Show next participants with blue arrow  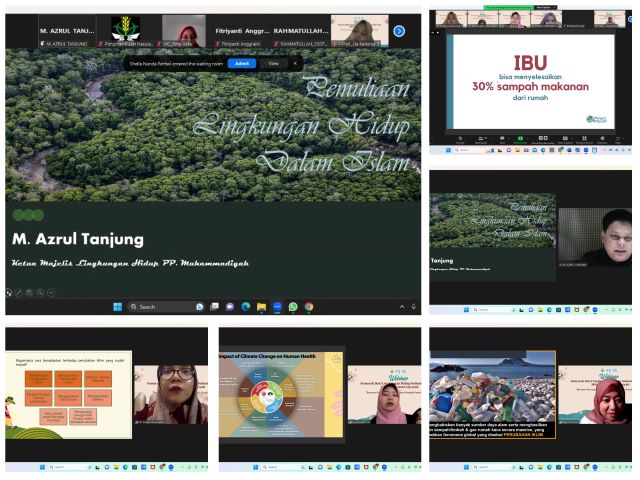click(399, 31)
